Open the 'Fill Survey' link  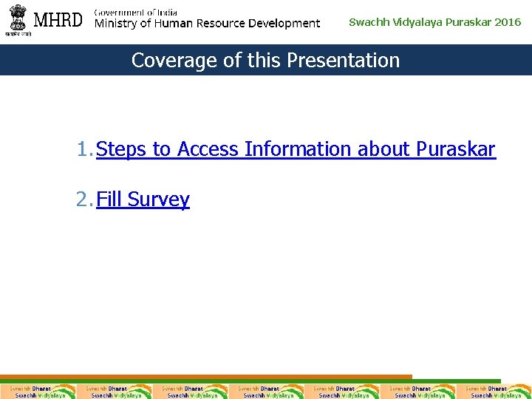point(143,199)
